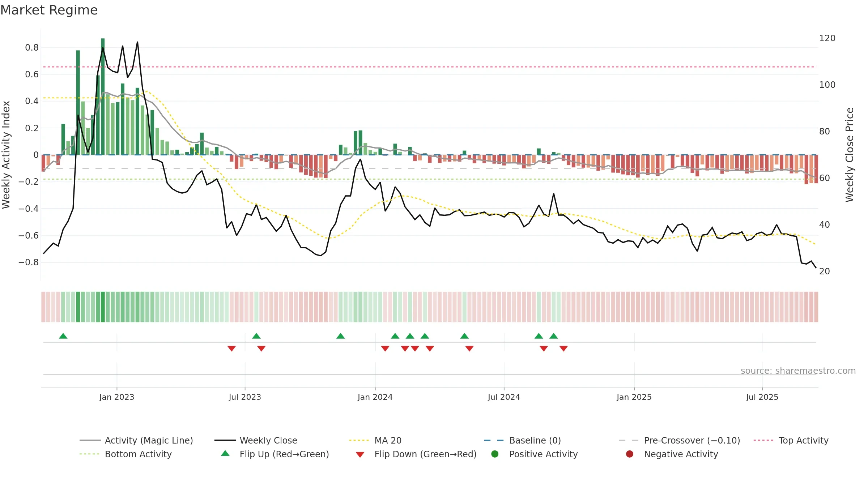Image resolution: width=868 pixels, height=488 pixels.
Task: Click the −0.2 left axis tick label
Action: 29,181
